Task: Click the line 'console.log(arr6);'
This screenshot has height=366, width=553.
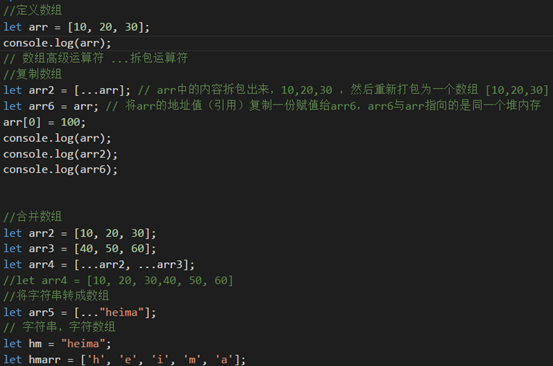Action: [x=60, y=170]
